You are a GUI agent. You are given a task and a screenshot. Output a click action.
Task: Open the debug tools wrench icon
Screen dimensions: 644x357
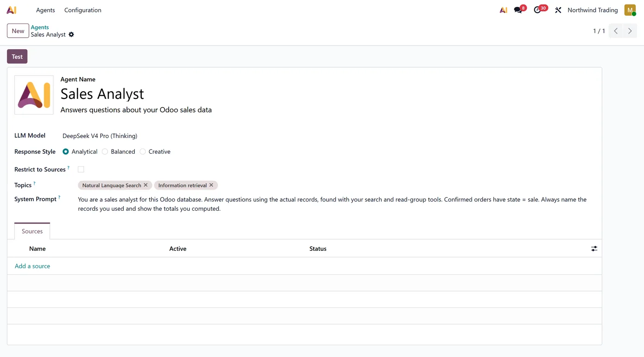tap(558, 10)
